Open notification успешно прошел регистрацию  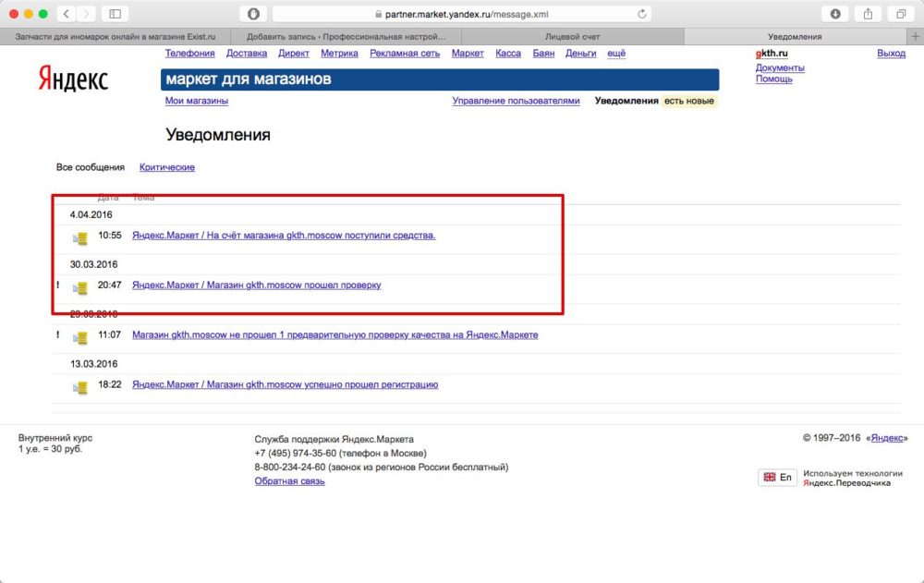(285, 384)
